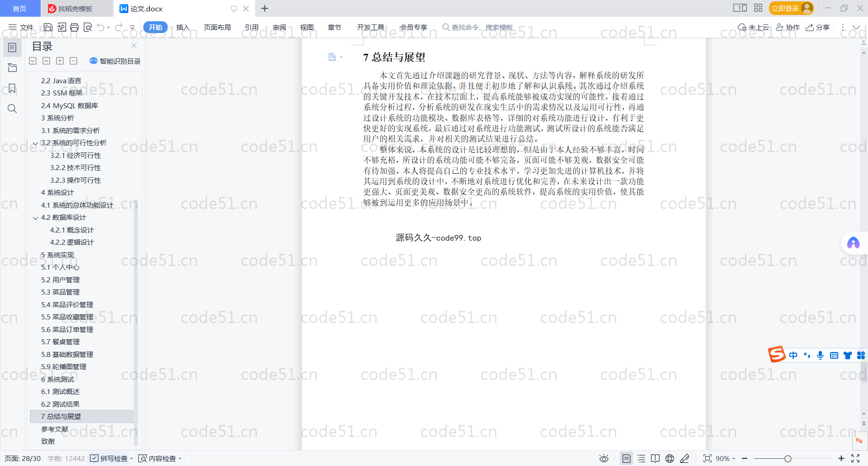Open the 90% zoom level dropdown
This screenshot has width=868, height=466.
[725, 458]
